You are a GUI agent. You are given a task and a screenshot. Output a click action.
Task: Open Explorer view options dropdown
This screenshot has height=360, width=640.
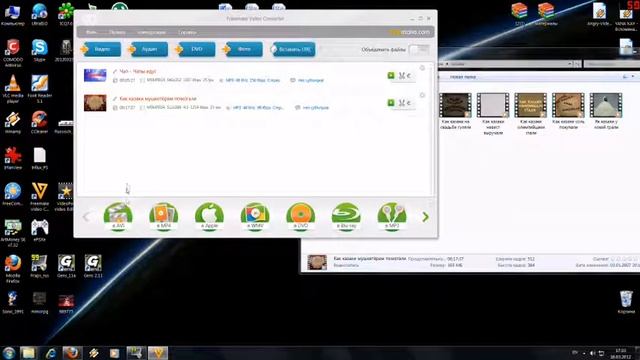coord(633,77)
